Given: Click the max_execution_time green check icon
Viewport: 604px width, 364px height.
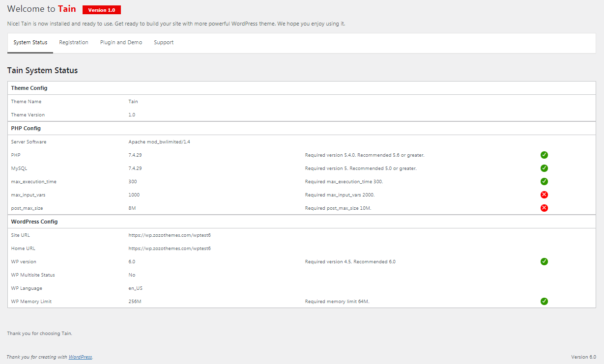Looking at the screenshot, I should pos(544,181).
